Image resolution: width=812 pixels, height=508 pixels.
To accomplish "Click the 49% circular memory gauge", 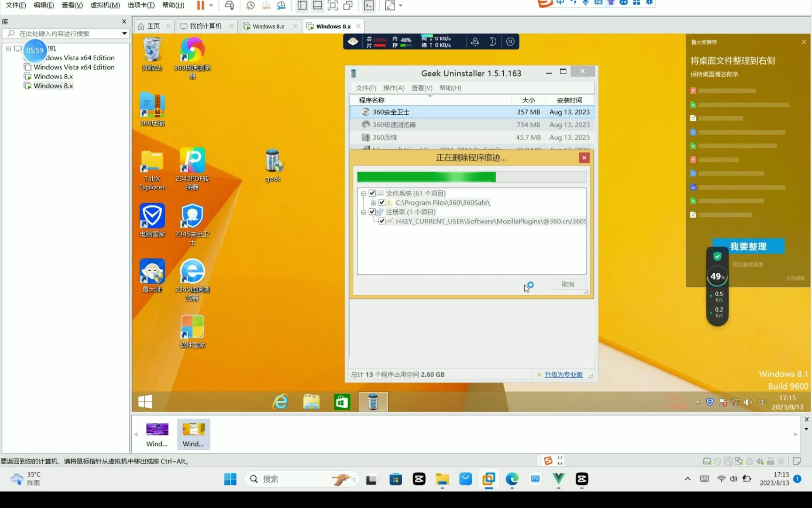I will coord(717,277).
